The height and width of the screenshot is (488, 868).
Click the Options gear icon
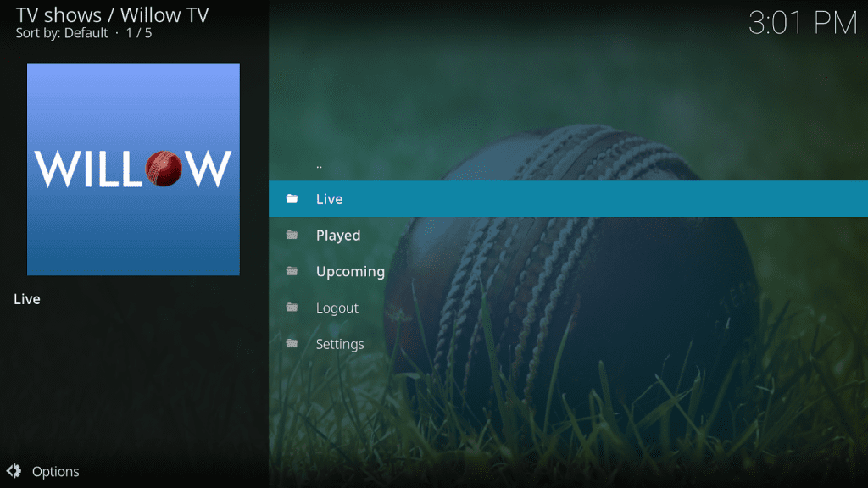pyautogui.click(x=14, y=471)
